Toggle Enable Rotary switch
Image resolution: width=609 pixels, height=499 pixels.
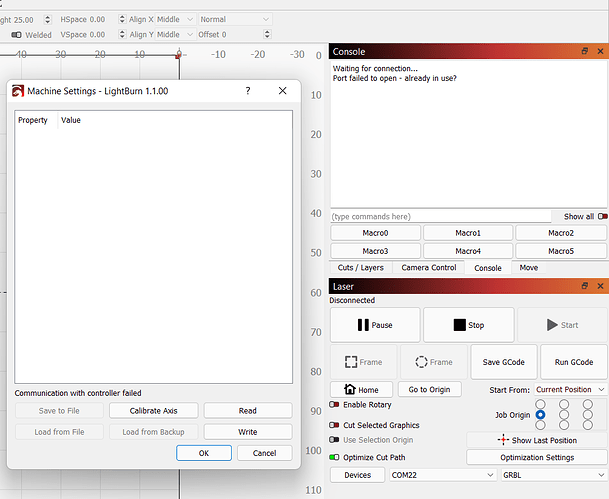[334, 405]
